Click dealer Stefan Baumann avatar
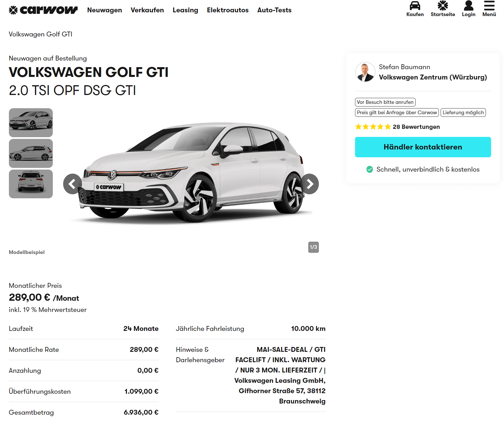The width and height of the screenshot is (504, 421). [x=365, y=72]
